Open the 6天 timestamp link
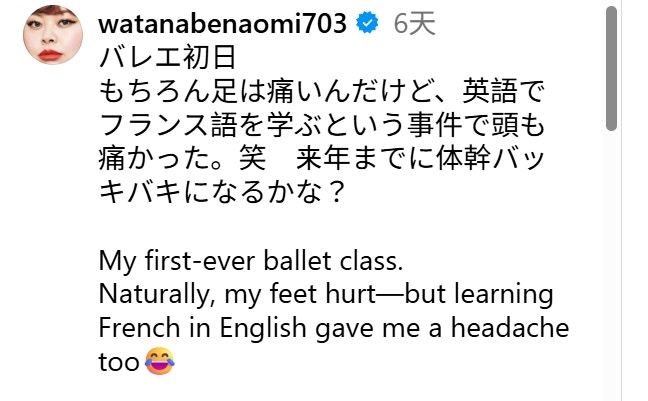Screen dimensions: 648x401 [x=414, y=23]
